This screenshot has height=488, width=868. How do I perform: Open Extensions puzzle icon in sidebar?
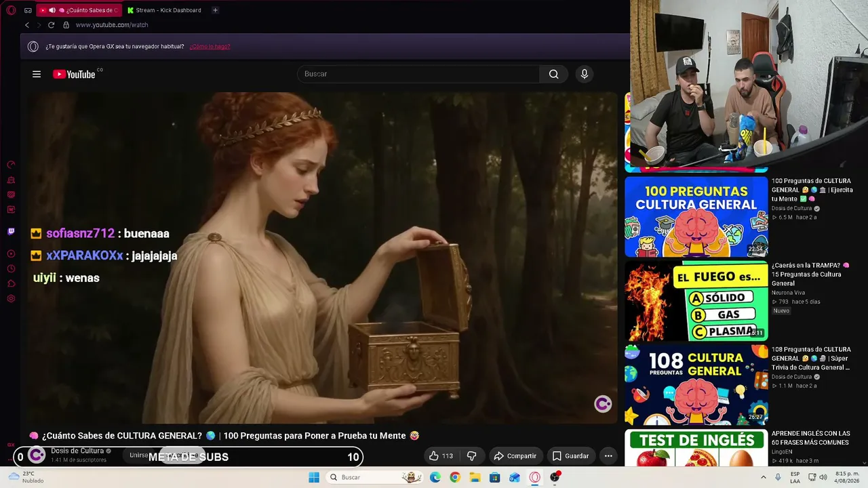click(x=11, y=284)
